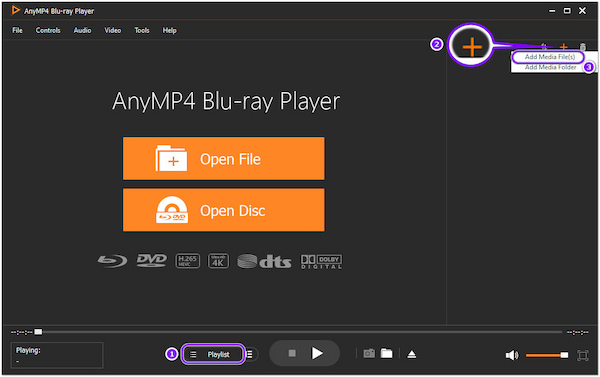Screen dimensions: 600x377
Task: Maximize the AnyMP4 Blu-ray Player window
Action: 567,11
